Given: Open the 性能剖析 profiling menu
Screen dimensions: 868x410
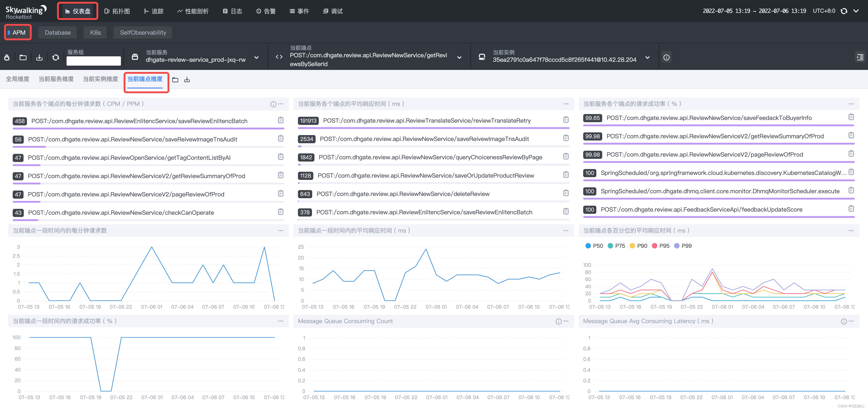Looking at the screenshot, I should (193, 11).
